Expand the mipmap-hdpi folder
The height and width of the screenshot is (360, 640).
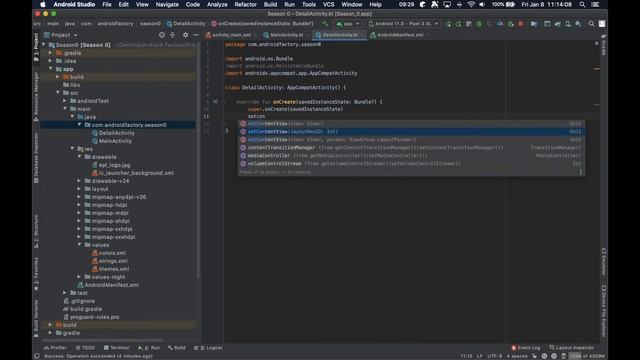click(x=79, y=205)
